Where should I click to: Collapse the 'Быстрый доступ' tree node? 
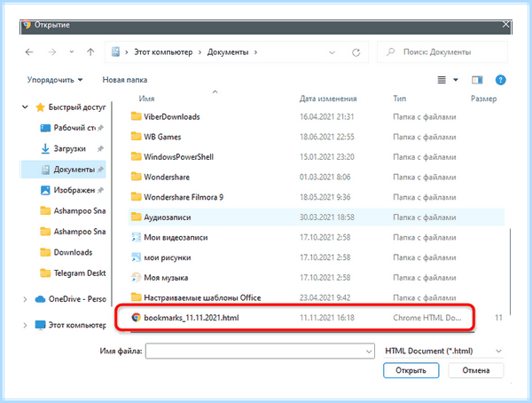(25, 107)
